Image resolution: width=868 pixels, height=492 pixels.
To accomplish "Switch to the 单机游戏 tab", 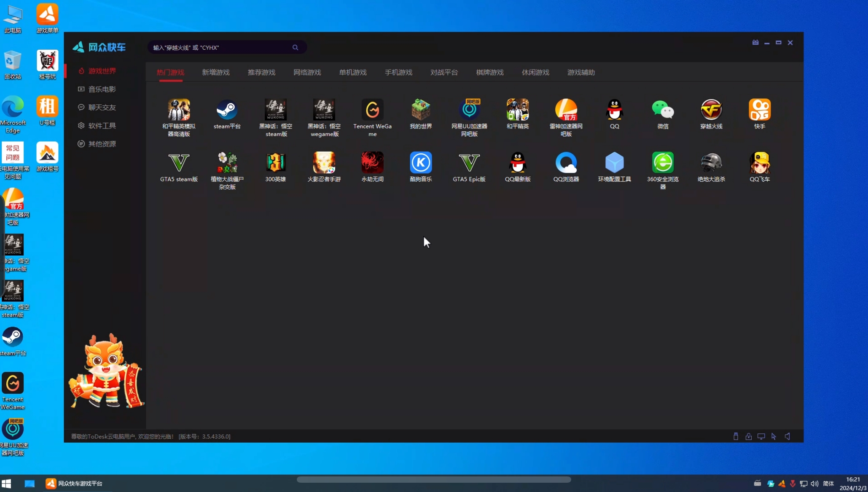I will [x=352, y=72].
